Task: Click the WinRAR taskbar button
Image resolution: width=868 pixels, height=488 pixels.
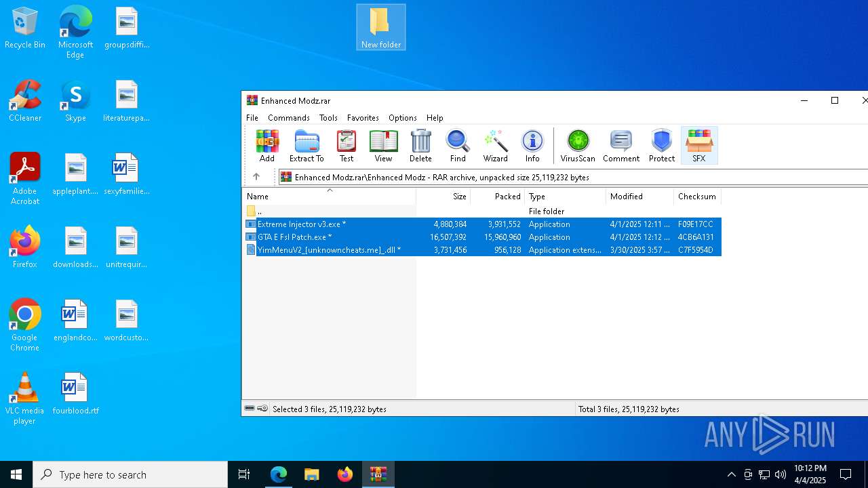Action: [378, 474]
